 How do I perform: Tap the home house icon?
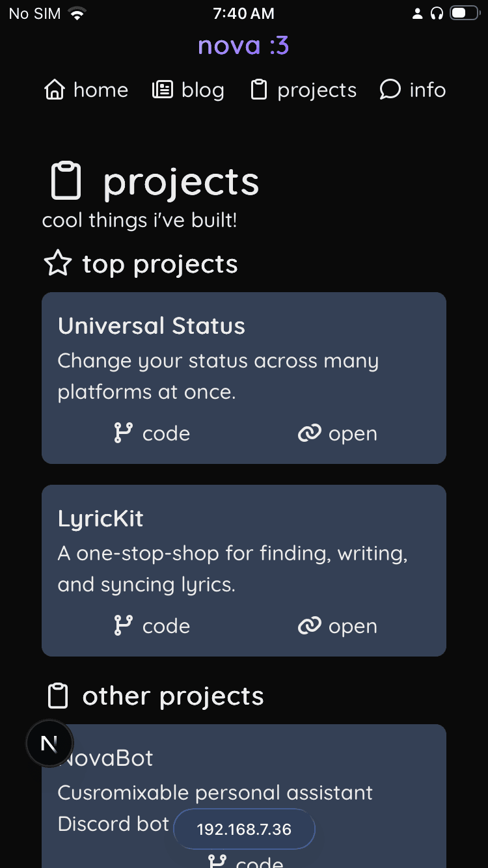(x=55, y=90)
